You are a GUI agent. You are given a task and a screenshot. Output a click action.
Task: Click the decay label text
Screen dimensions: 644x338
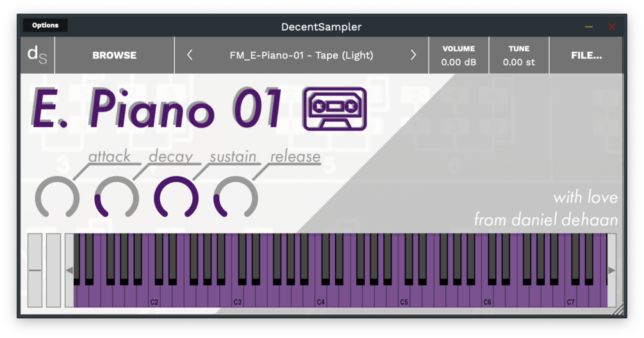[x=171, y=157]
